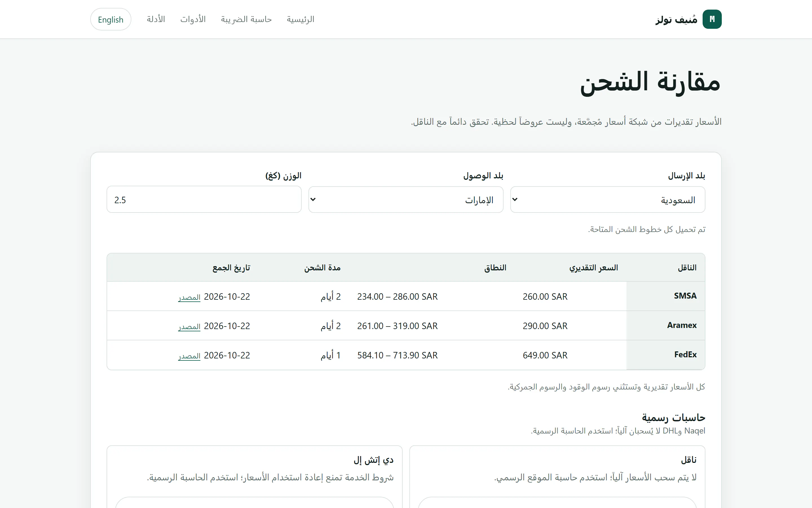Click status text تم تحميل كل خطوط الشحن

[646, 229]
